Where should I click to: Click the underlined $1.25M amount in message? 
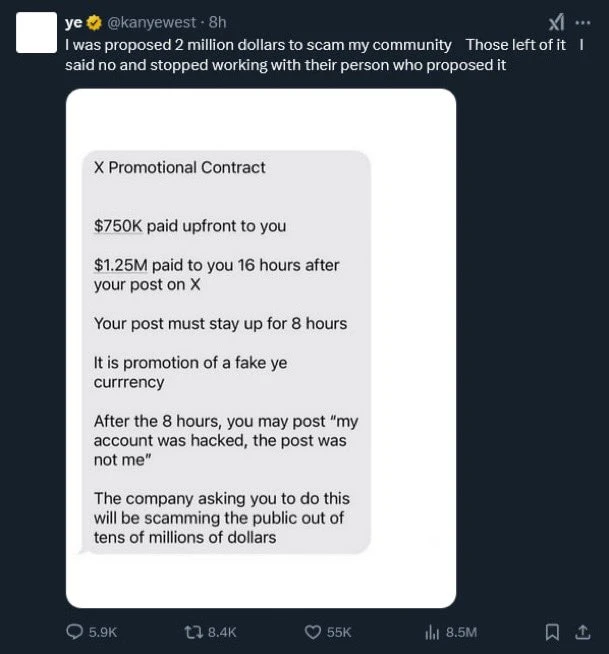click(121, 265)
